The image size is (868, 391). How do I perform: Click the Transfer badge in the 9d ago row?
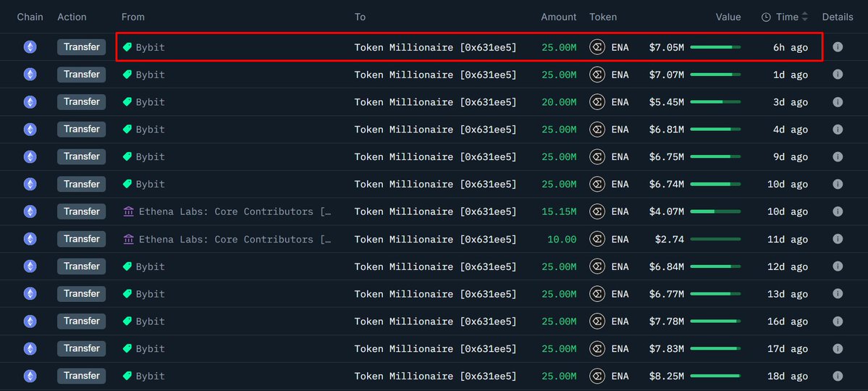[x=81, y=156]
